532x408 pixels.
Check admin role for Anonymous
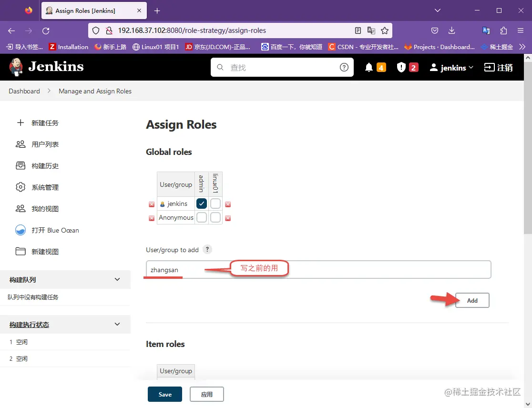[202, 217]
